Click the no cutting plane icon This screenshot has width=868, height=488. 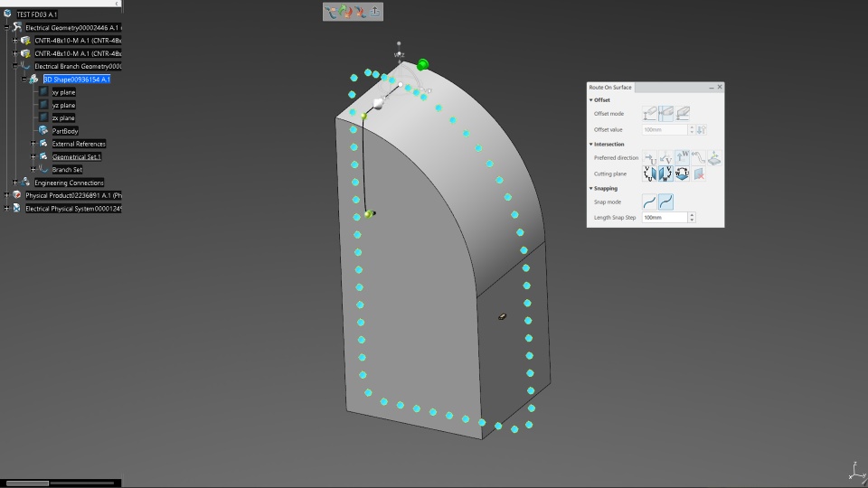pyautogui.click(x=699, y=174)
